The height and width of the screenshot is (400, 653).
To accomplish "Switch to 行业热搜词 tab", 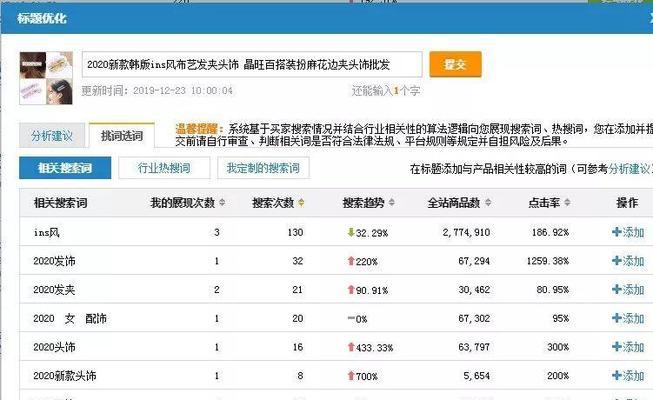I will coord(164,168).
